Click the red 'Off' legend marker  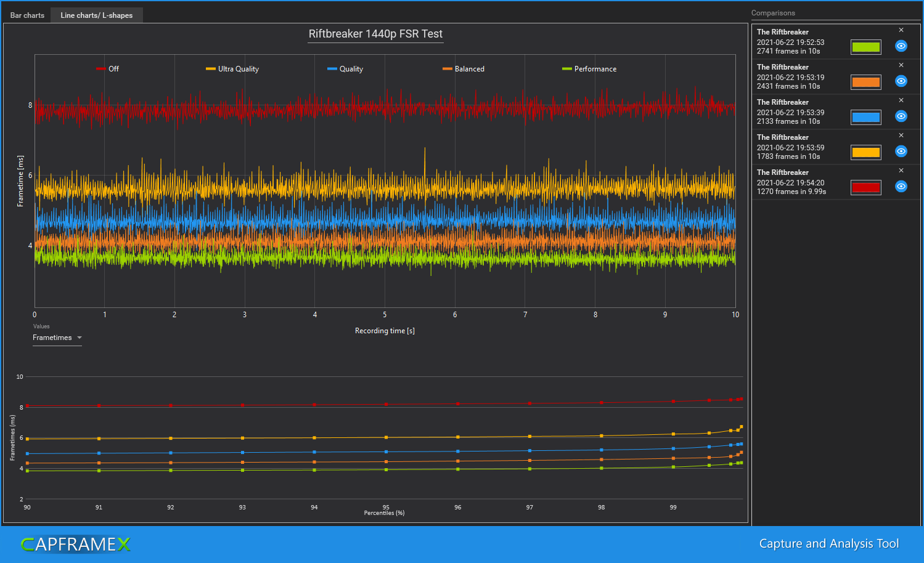(x=100, y=69)
